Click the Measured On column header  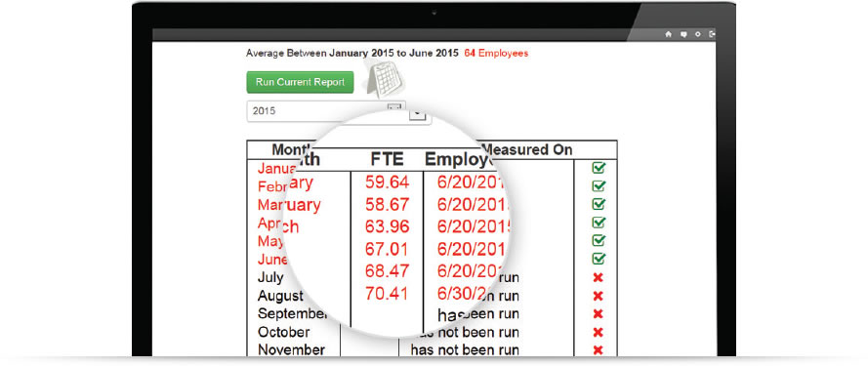coord(528,149)
